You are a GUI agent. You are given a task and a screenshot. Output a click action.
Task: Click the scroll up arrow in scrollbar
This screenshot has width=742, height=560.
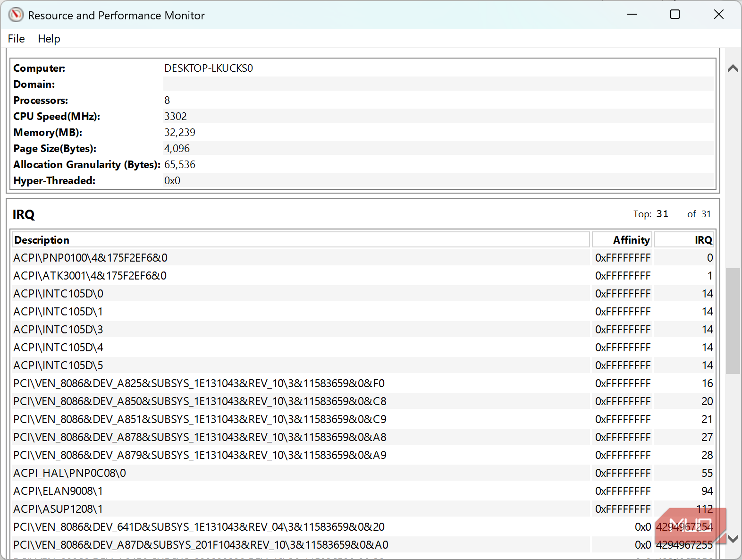pyautogui.click(x=733, y=68)
